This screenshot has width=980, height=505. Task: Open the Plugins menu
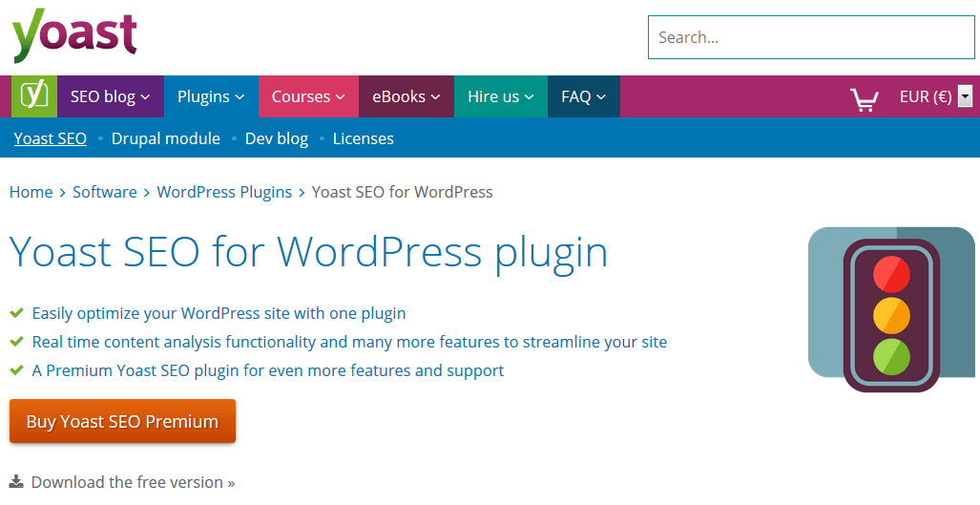211,96
